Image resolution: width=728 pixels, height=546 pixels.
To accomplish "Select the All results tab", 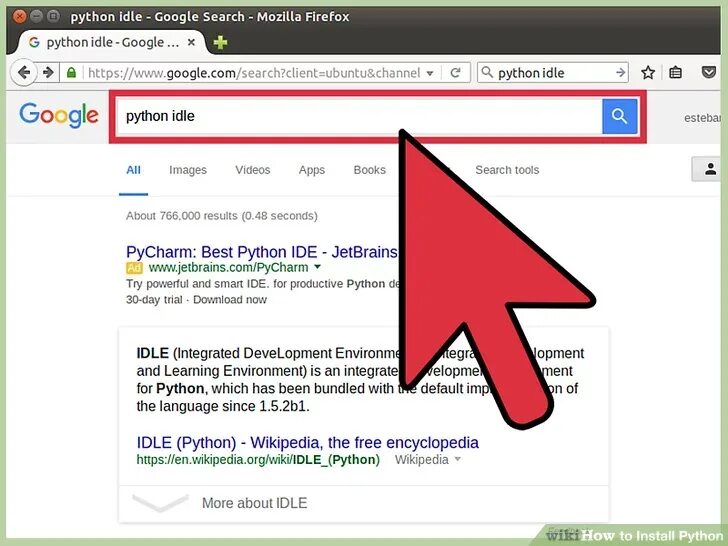I will click(133, 170).
